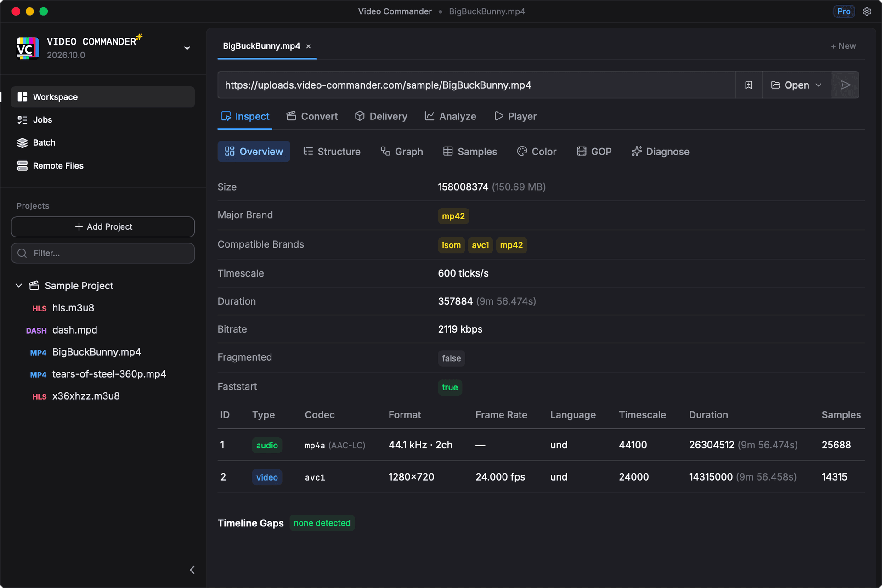Click the video type badge in track 2
The image size is (882, 588).
pyautogui.click(x=267, y=477)
